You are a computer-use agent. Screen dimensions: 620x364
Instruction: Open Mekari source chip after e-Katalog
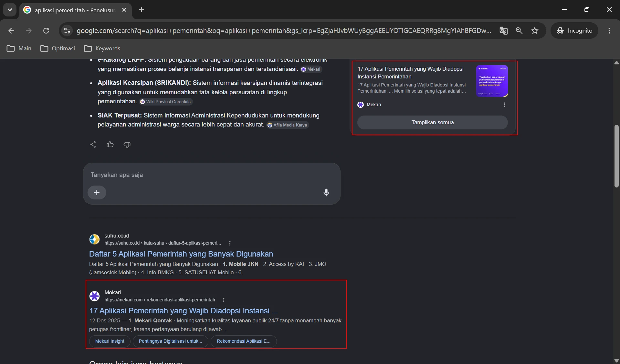coord(311,69)
